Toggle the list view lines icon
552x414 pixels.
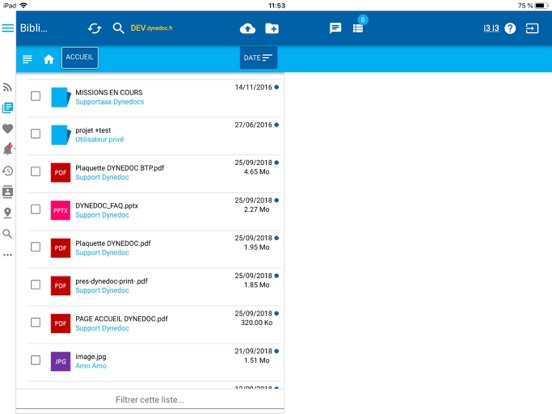point(27,59)
